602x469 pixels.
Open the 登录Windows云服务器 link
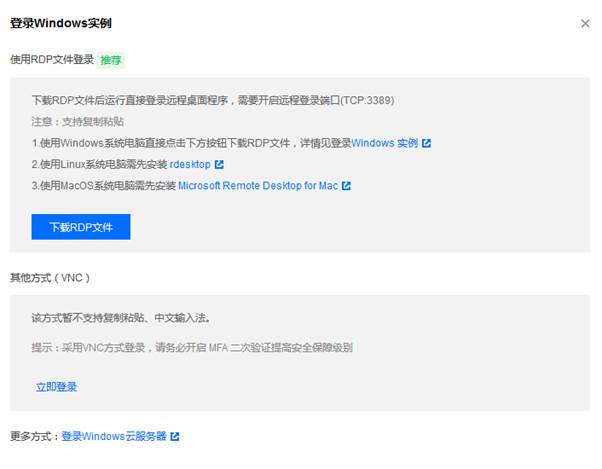click(x=113, y=437)
